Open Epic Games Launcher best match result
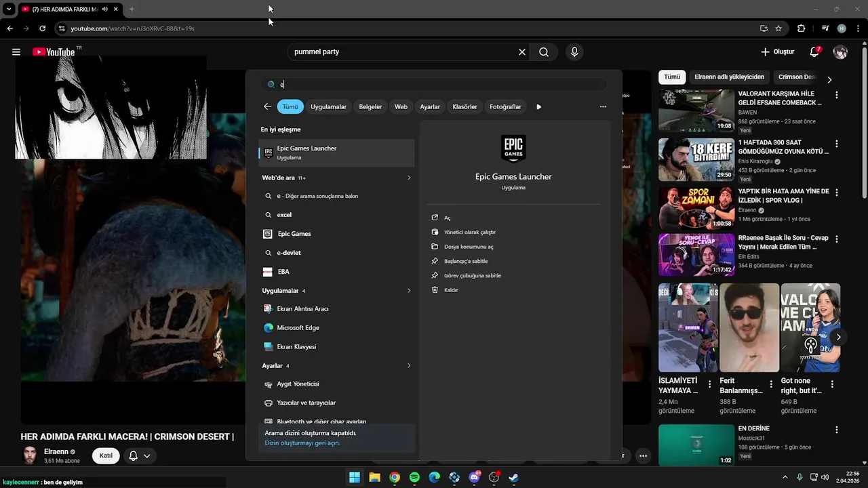 tap(336, 152)
